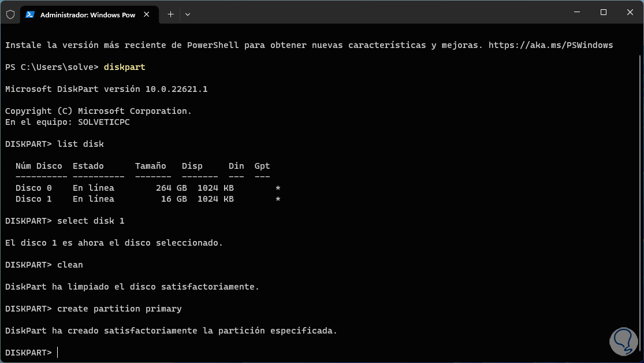The image size is (644, 363).
Task: Close the terminal window
Action: [630, 12]
